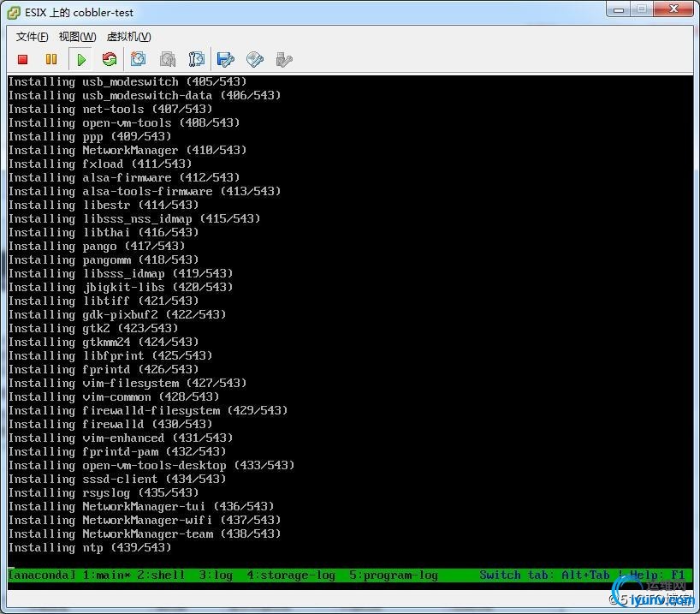Open the Snapshot Manager icon

[197, 59]
